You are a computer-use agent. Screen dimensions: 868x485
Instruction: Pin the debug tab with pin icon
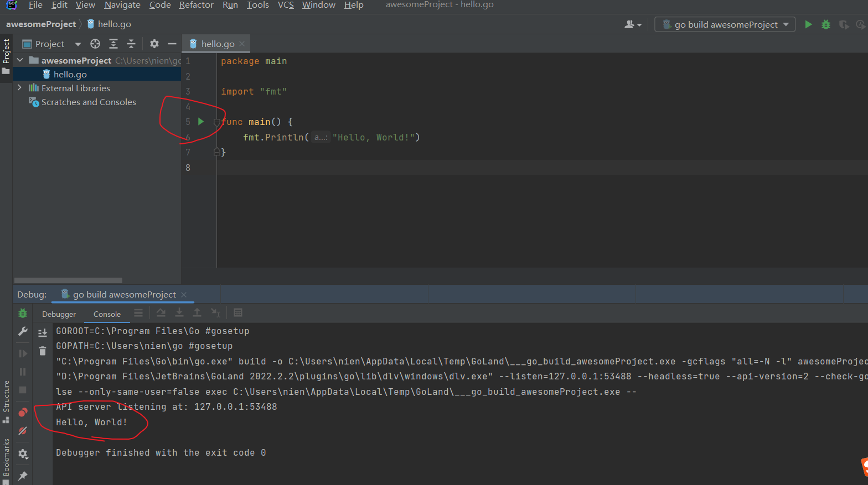tap(23, 476)
